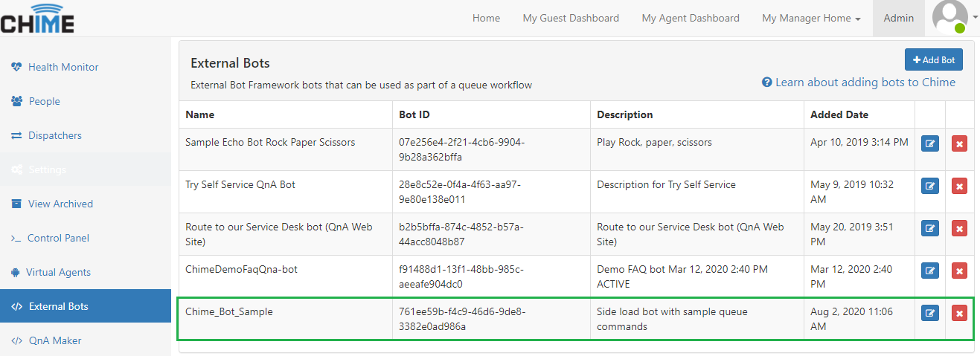
Task: Click the People group icon
Action: point(17,101)
